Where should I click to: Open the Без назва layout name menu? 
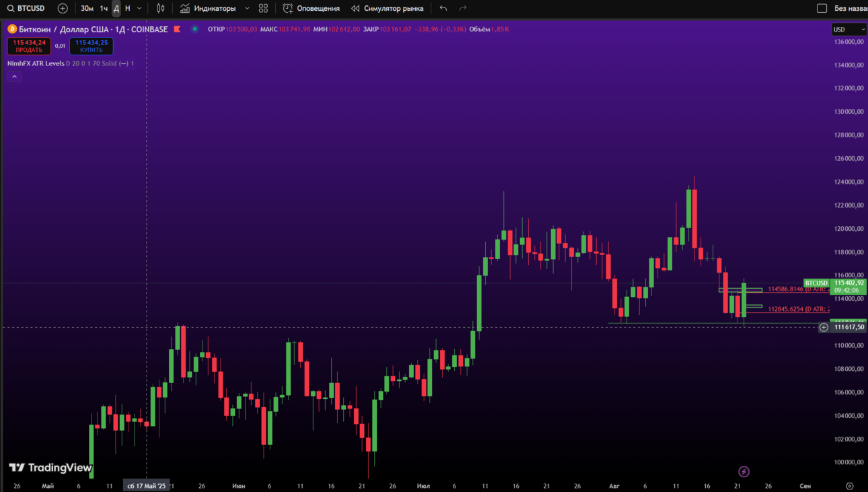851,8
